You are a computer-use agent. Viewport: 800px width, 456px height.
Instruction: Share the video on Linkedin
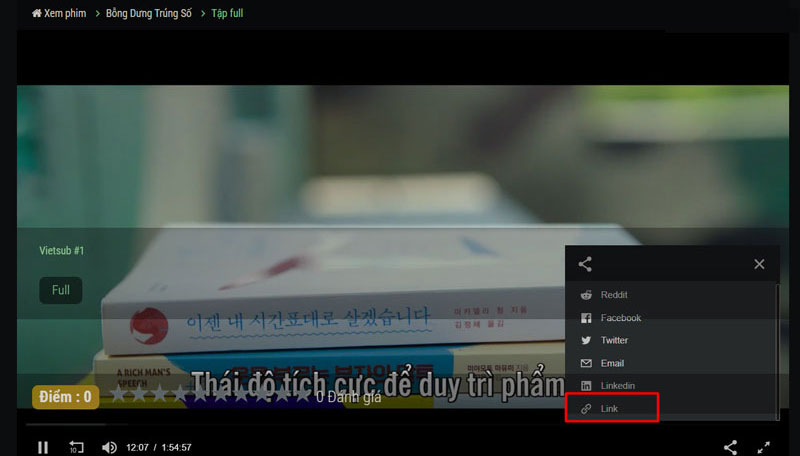click(617, 386)
